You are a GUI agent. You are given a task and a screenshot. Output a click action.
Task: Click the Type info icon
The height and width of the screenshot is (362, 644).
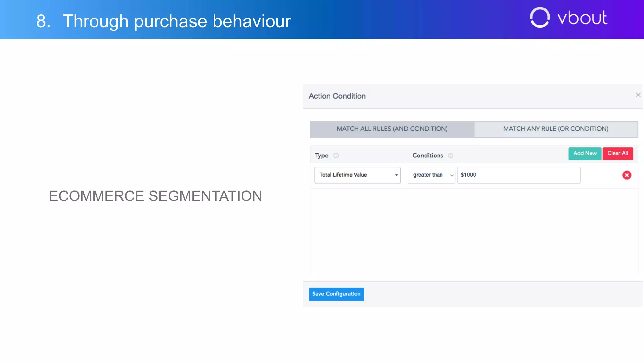point(336,156)
